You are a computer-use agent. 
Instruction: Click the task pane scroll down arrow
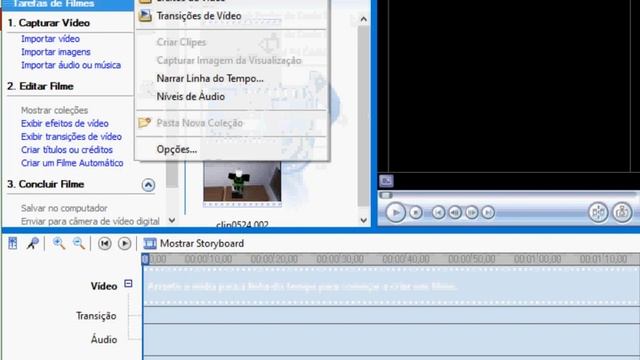[x=172, y=220]
